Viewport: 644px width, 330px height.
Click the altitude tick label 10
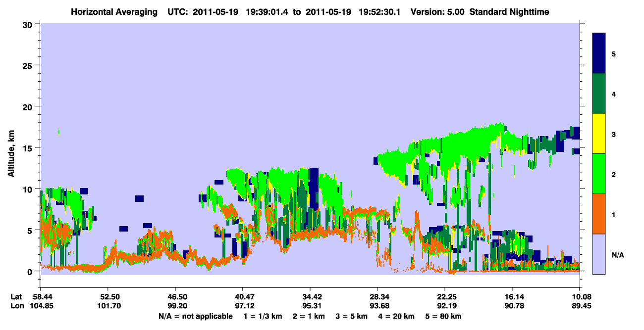pyautogui.click(x=29, y=189)
